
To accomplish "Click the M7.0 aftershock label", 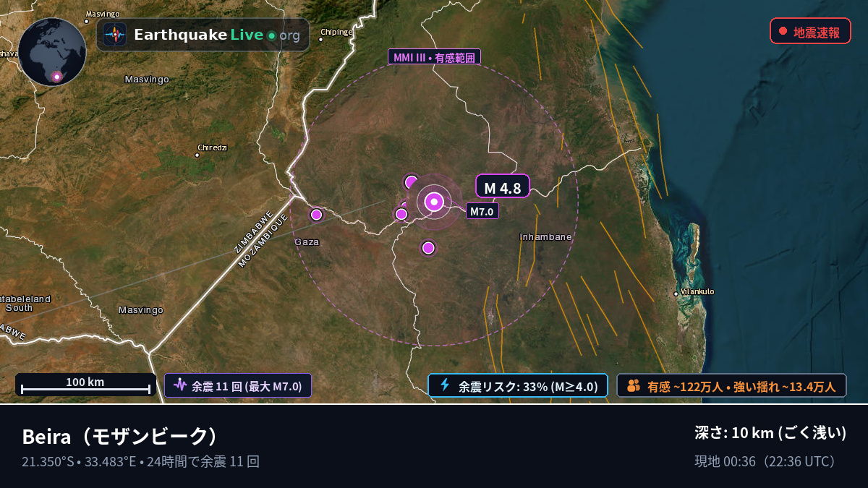I will (x=482, y=211).
